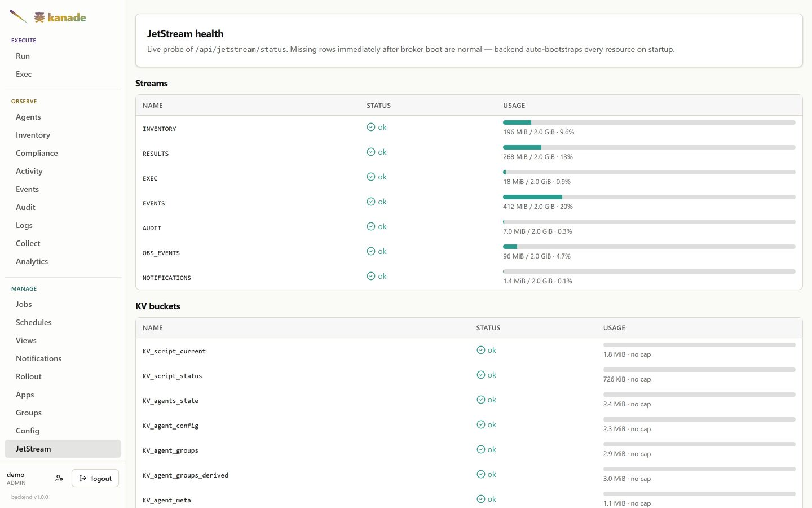
Task: Open the Logs page
Action: 63,225
